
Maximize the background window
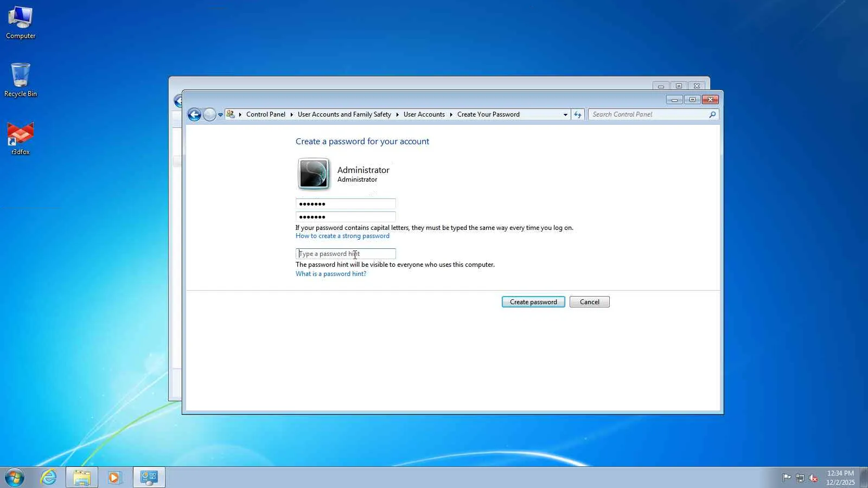click(679, 86)
